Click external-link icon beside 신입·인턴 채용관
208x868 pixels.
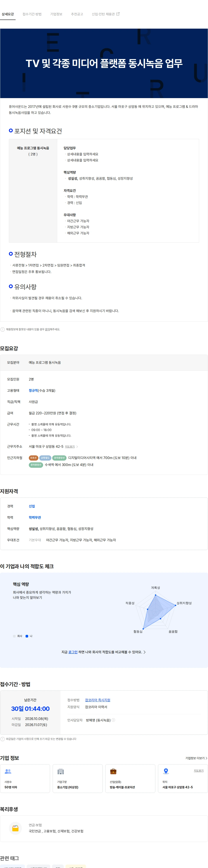click(x=118, y=14)
